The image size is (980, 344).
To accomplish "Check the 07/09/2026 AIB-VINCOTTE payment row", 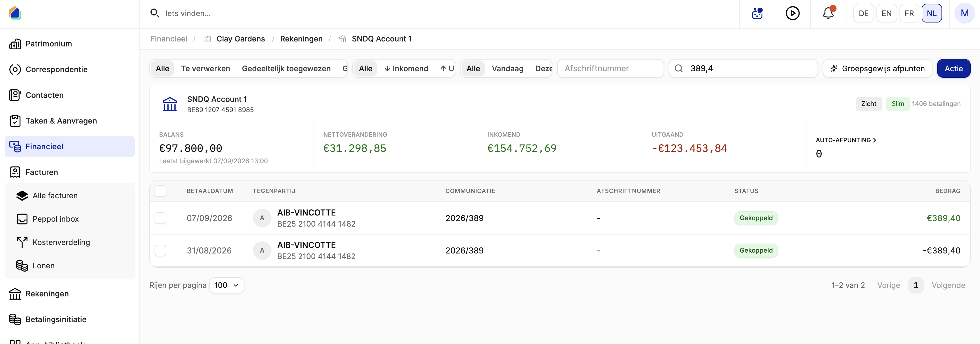I will point(160,218).
